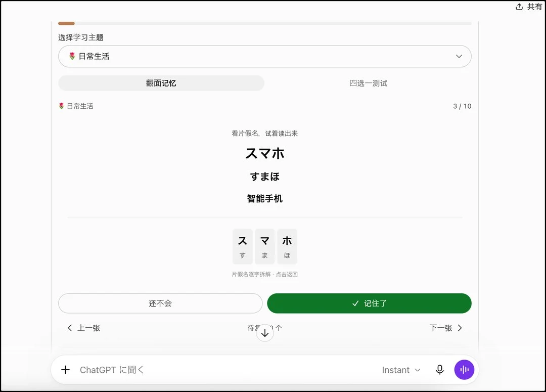Click the learning progress bar
This screenshot has width=546, height=392.
[x=264, y=23]
